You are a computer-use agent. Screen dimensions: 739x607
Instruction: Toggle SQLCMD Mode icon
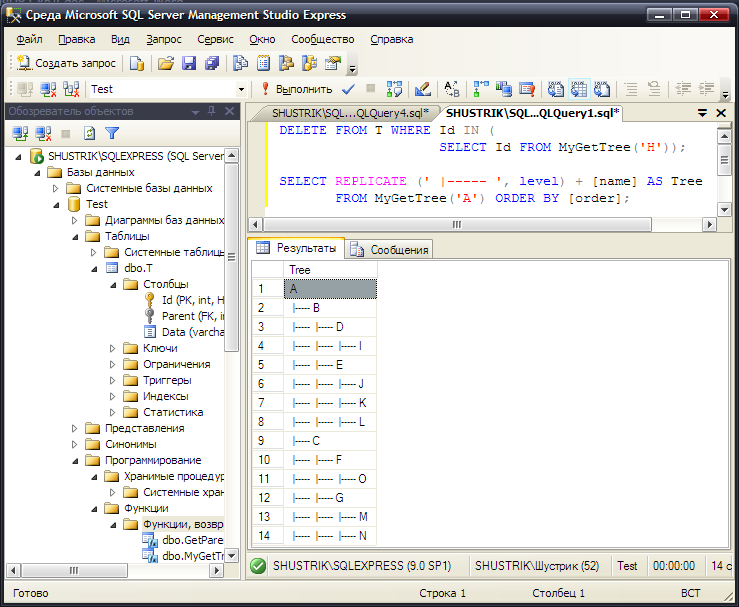[527, 89]
